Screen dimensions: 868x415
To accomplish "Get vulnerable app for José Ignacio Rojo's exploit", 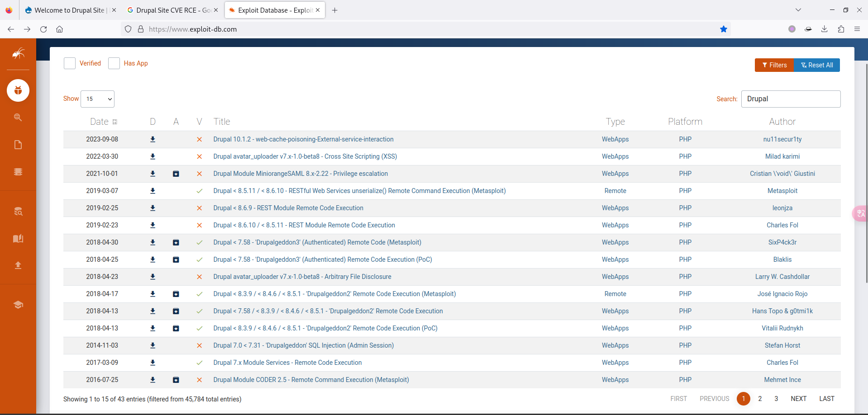I will point(176,294).
